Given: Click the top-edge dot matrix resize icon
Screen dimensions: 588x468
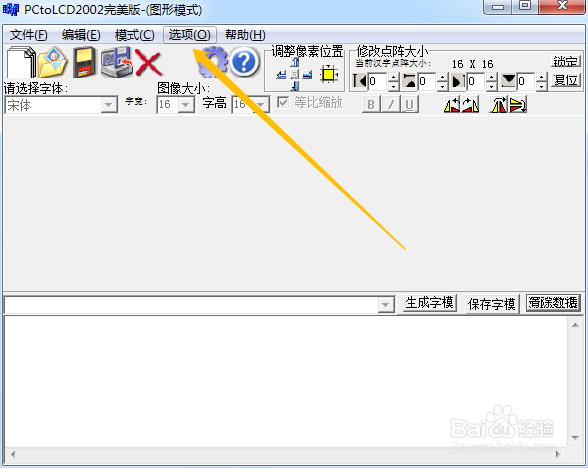Looking at the screenshot, I should click(409, 81).
